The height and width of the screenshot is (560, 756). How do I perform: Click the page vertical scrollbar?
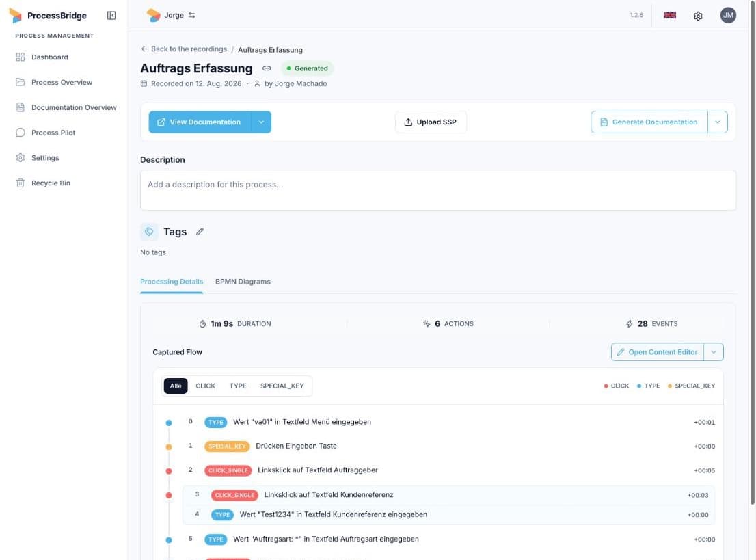[x=752, y=252]
